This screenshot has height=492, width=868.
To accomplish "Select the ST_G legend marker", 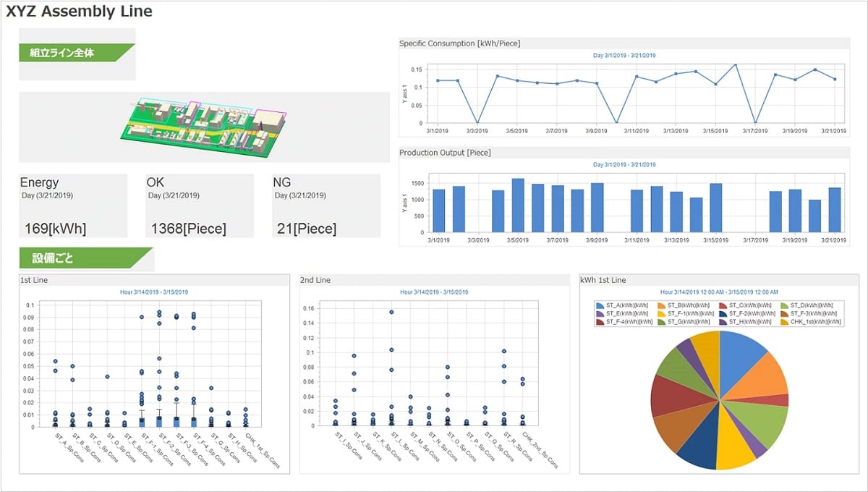I will click(660, 321).
